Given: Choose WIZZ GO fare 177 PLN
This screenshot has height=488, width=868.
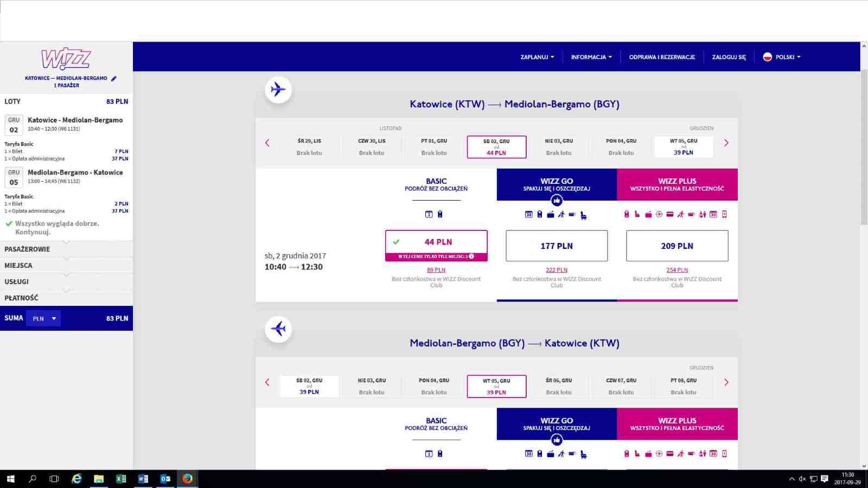Looking at the screenshot, I should point(557,246).
